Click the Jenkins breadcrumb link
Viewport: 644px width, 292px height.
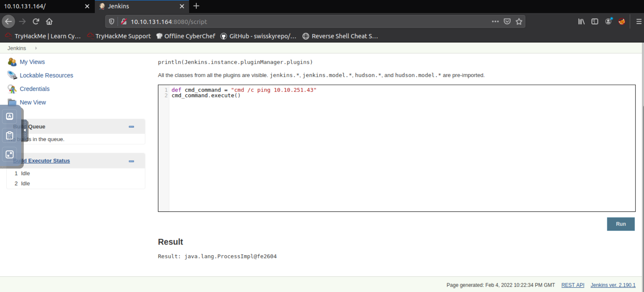coord(17,48)
